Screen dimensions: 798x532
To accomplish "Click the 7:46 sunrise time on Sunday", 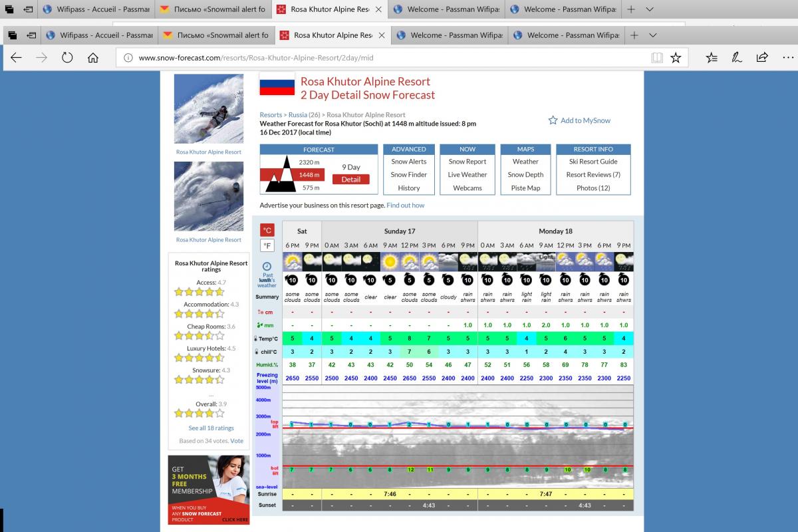I will (390, 494).
